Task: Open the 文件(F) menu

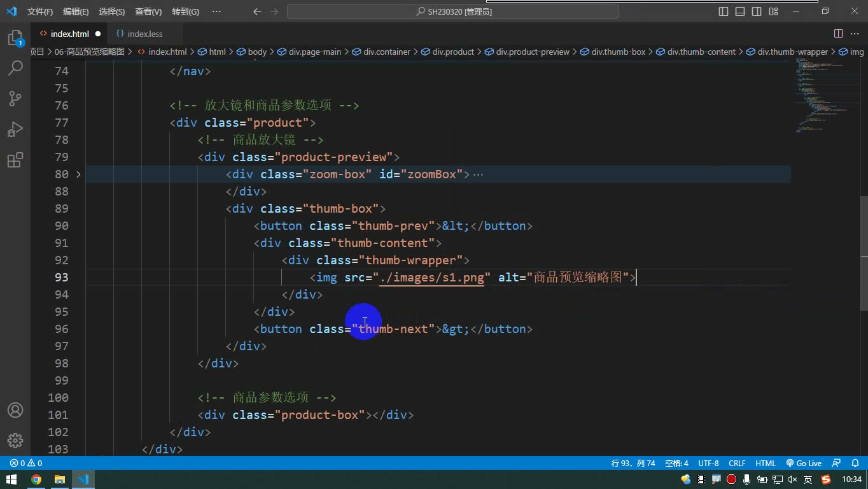Action: [x=40, y=11]
